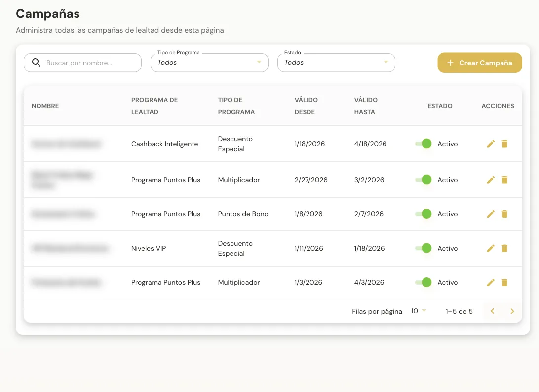Click the 1–5 de 5 pagination text
Viewport: 539px width, 392px height.
459,311
